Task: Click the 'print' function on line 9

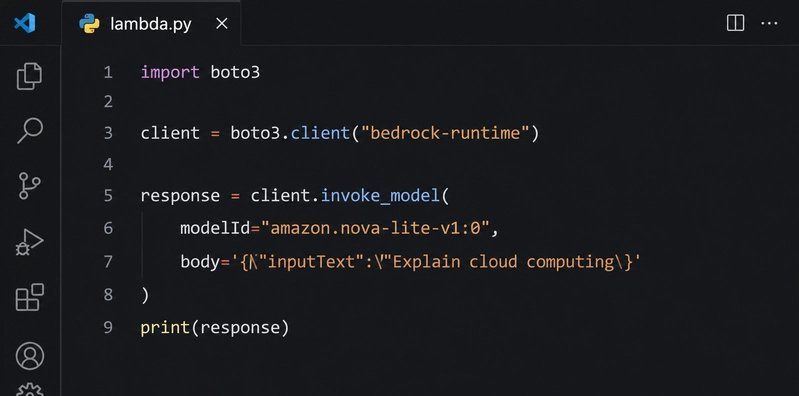Action: [x=165, y=328]
